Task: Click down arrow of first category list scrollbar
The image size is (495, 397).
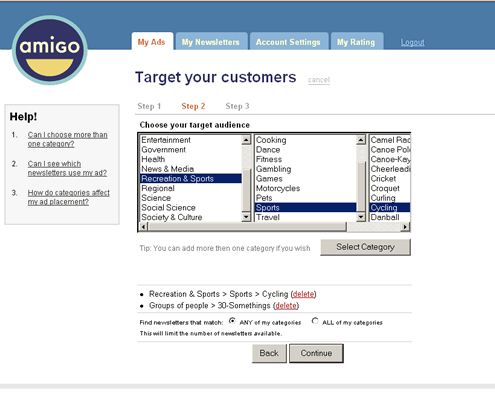Action: click(246, 217)
